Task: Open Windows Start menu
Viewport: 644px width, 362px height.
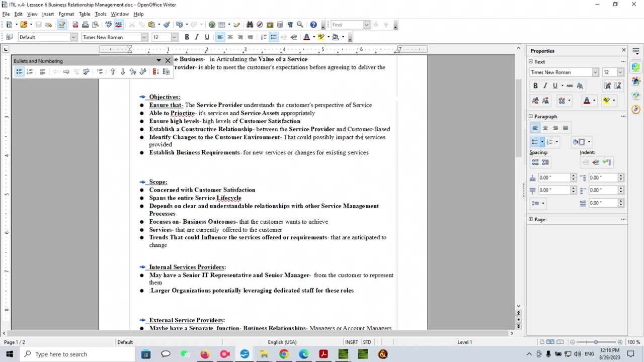Action: click(x=10, y=354)
